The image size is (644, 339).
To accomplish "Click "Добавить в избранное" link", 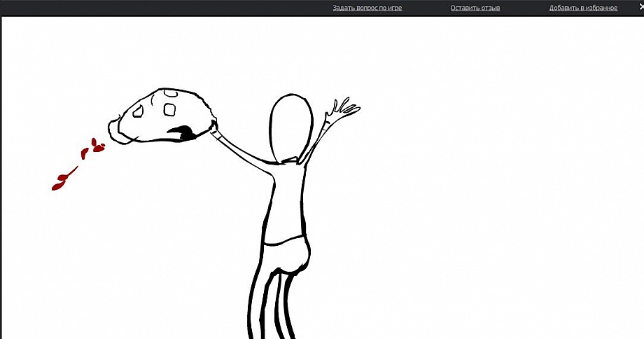I will click(x=583, y=8).
